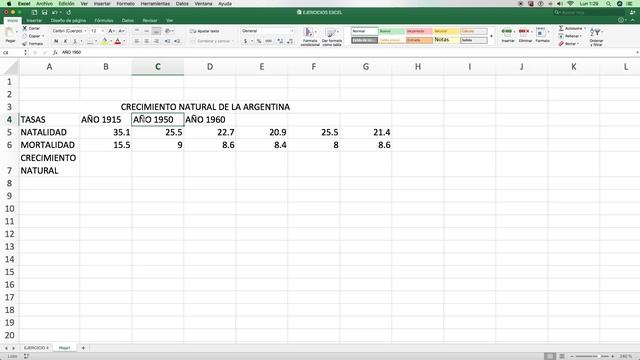Increase the indent level
640x360 pixels.
[x=177, y=41]
